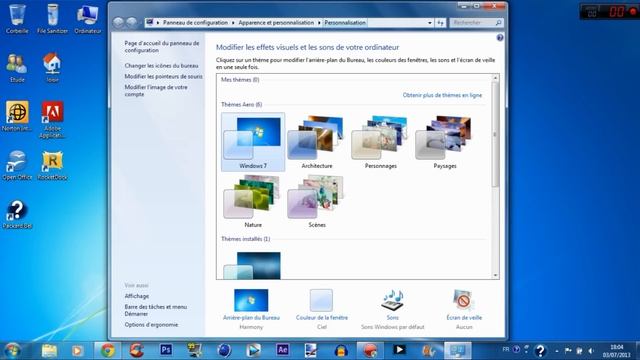Open the Écran de veille icon

pos(463,300)
